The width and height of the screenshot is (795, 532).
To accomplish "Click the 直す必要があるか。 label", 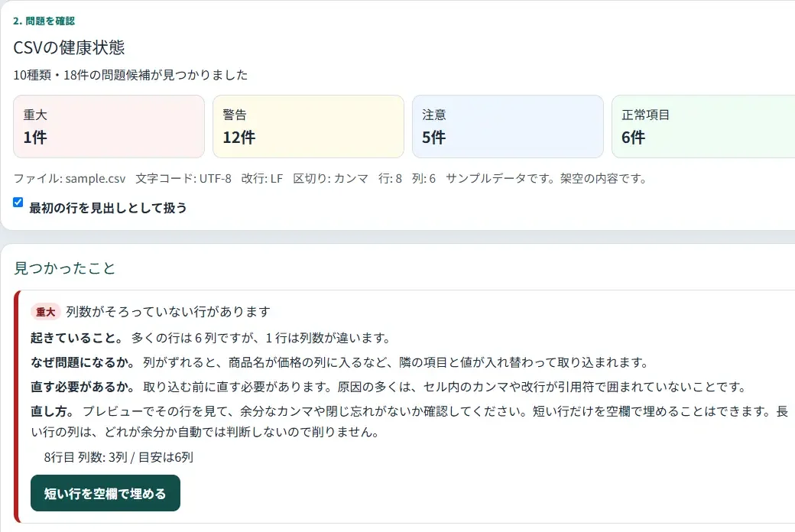I will pyautogui.click(x=83, y=387).
